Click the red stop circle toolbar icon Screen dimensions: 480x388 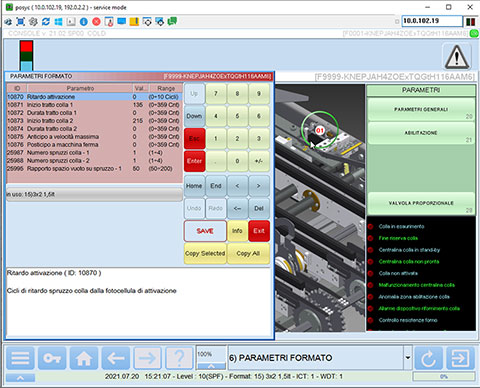[96, 22]
